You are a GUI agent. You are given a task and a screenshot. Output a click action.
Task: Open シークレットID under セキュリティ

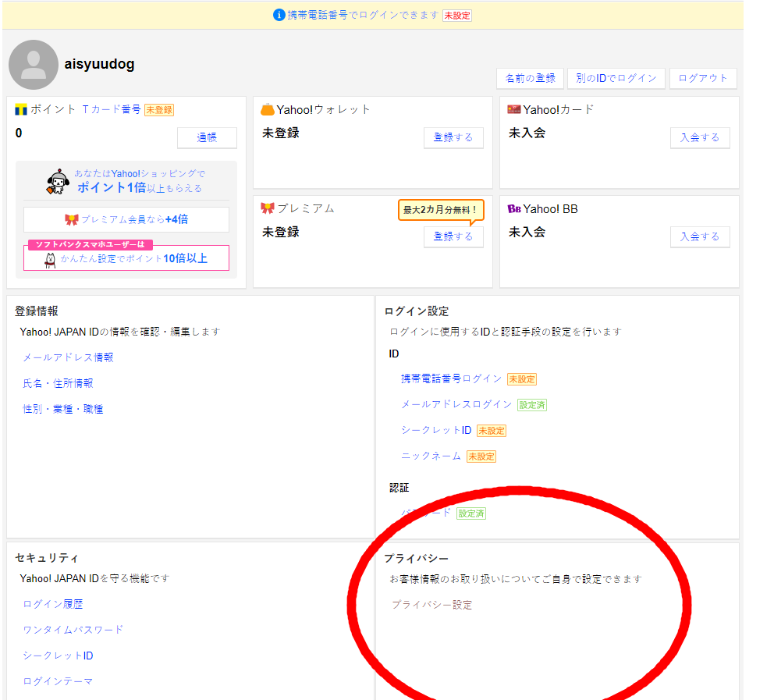point(59,656)
